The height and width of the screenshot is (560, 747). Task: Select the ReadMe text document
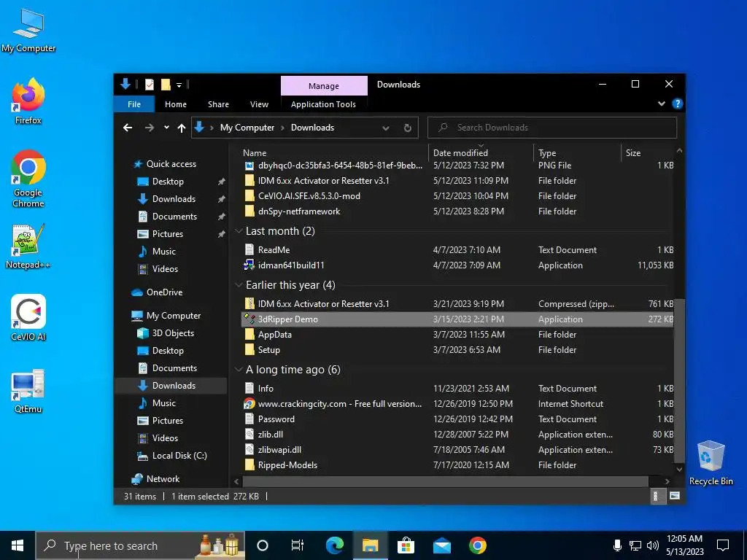pos(274,250)
